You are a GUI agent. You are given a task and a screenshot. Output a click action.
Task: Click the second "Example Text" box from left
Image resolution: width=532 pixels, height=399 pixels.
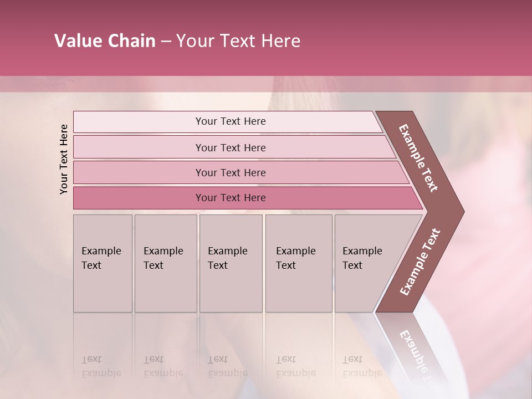165,263
